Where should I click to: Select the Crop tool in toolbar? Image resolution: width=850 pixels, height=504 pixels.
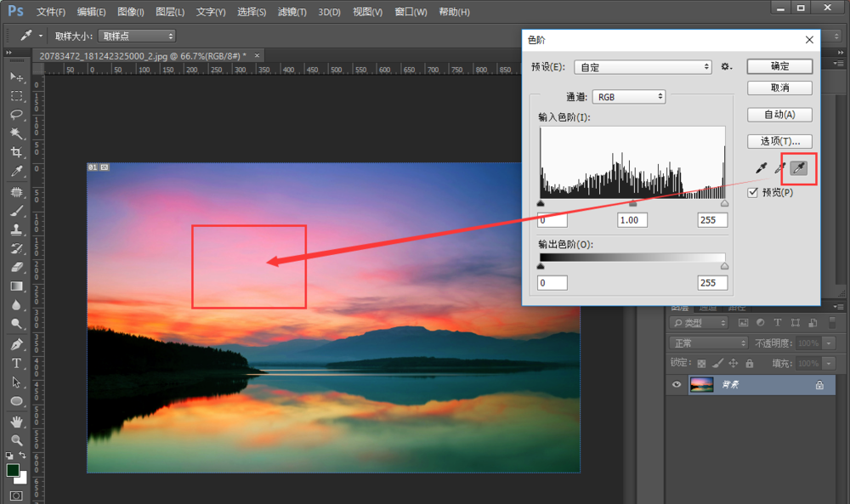[x=16, y=152]
